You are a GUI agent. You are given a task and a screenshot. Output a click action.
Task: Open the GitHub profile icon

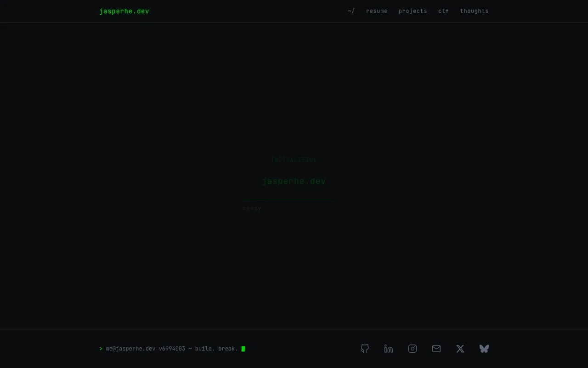(365, 349)
